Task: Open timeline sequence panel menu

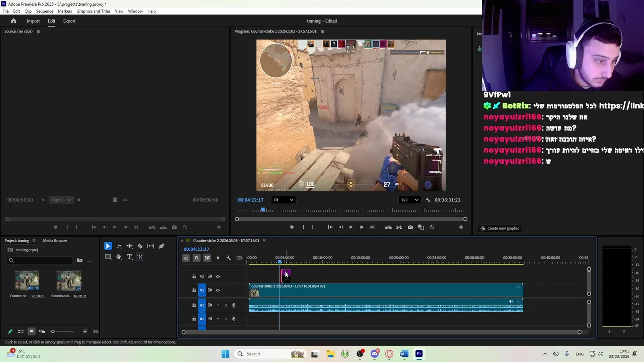Action: coord(264,241)
